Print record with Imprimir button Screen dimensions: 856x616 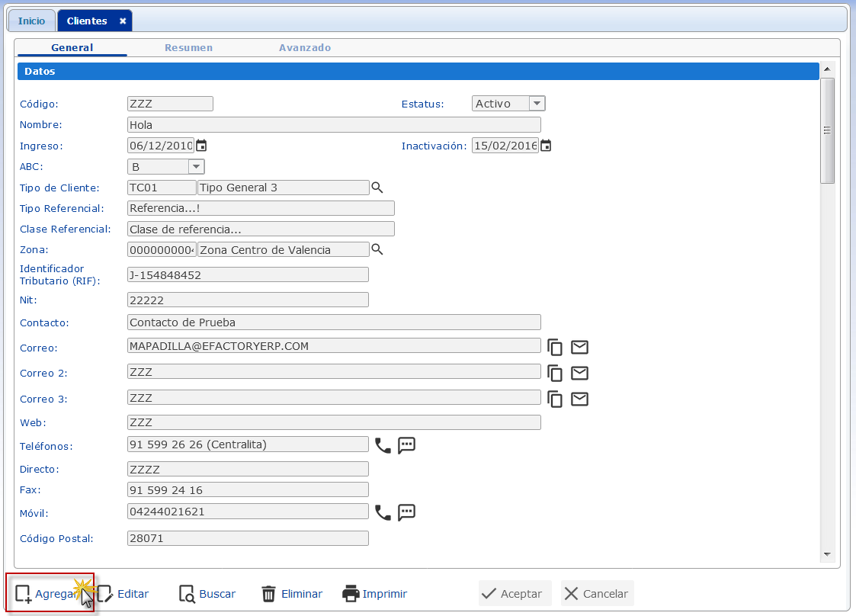375,594
